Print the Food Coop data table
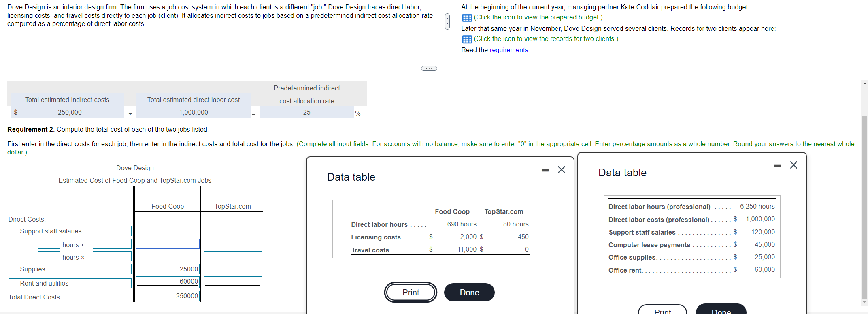This screenshot has height=314, width=868. point(411,293)
